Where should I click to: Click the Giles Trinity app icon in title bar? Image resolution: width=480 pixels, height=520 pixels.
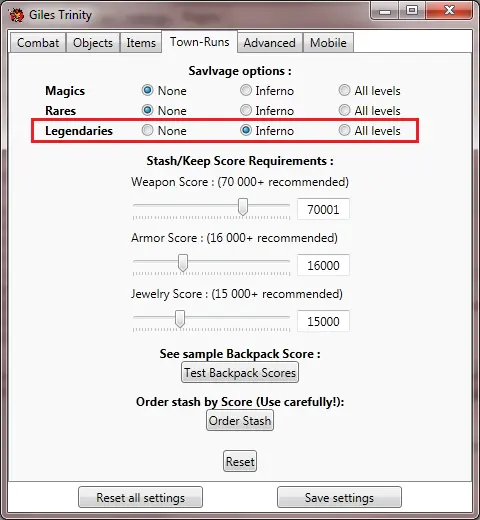[17, 15]
